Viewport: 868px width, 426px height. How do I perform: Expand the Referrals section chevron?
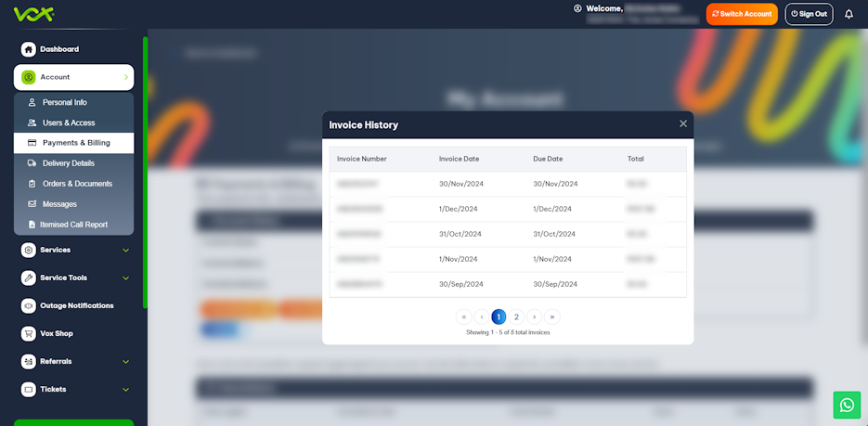[125, 362]
